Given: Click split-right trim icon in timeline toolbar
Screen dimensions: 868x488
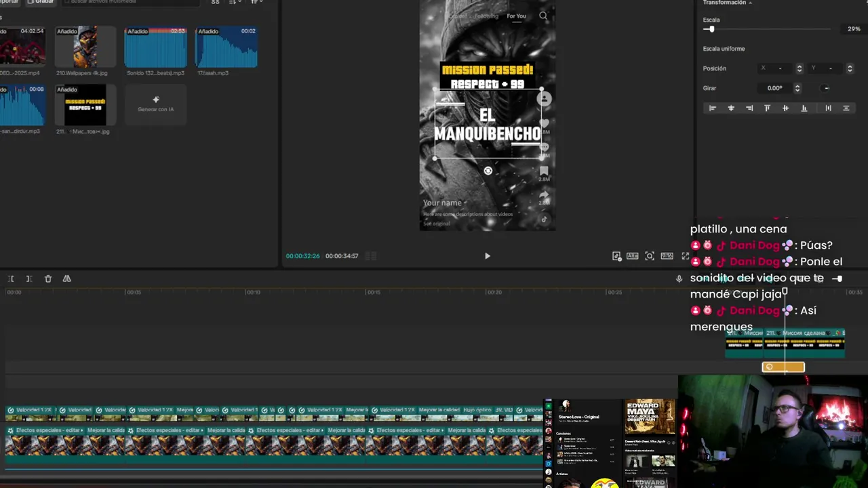Looking at the screenshot, I should (29, 279).
